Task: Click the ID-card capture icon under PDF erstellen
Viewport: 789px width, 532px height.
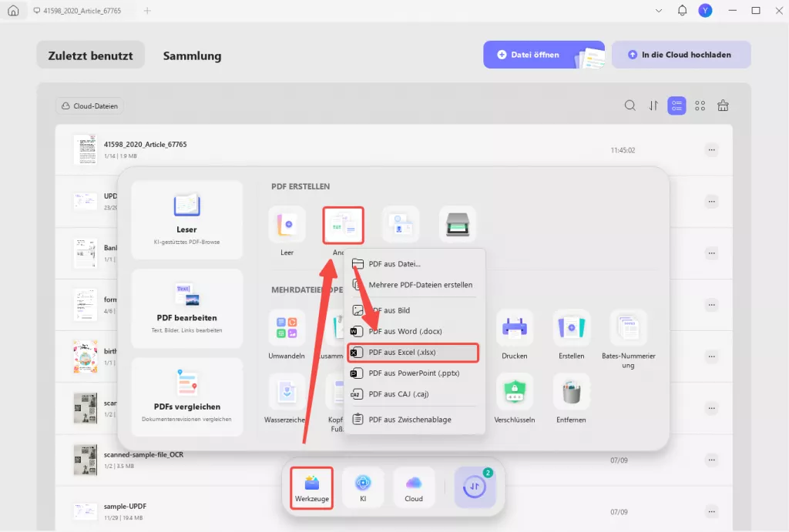Action: click(x=401, y=226)
